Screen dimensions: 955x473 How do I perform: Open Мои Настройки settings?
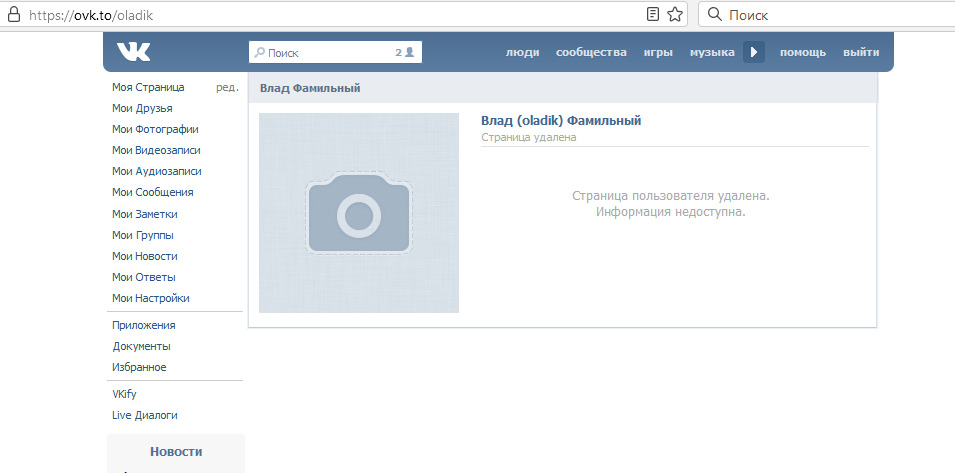(x=150, y=298)
